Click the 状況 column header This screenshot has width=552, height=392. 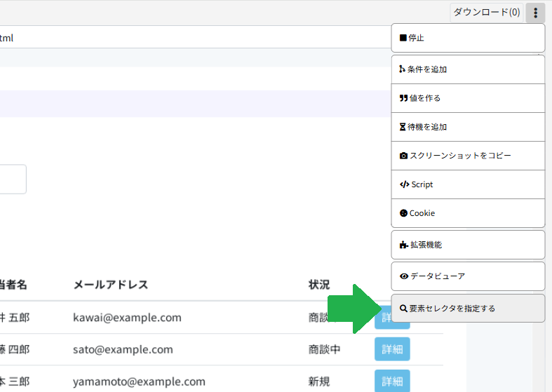point(319,284)
